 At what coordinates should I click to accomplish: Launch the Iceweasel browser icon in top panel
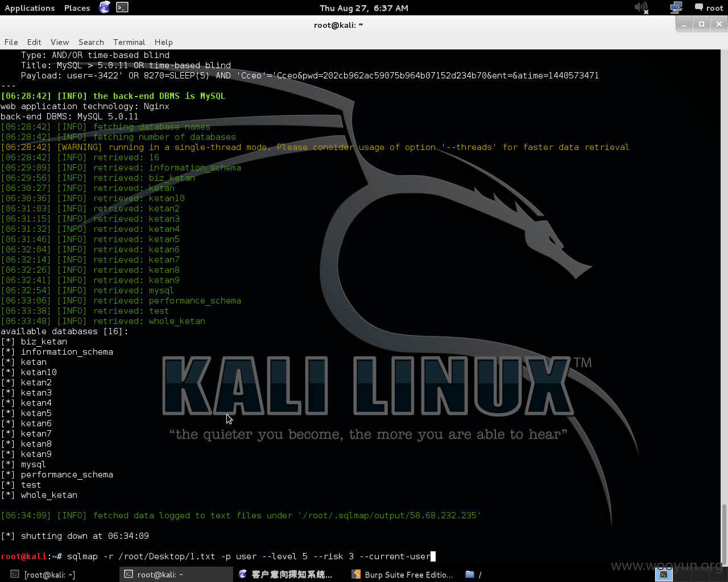pyautogui.click(x=105, y=7)
